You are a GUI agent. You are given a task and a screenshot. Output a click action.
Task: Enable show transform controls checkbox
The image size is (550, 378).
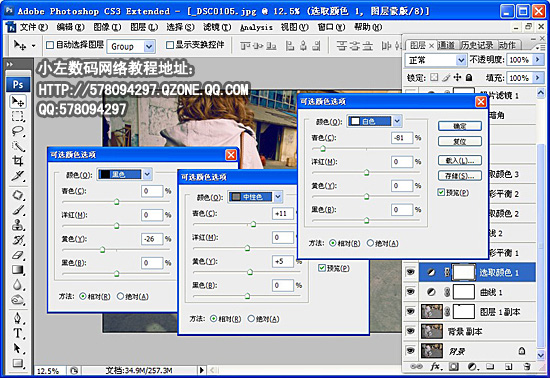click(170, 45)
